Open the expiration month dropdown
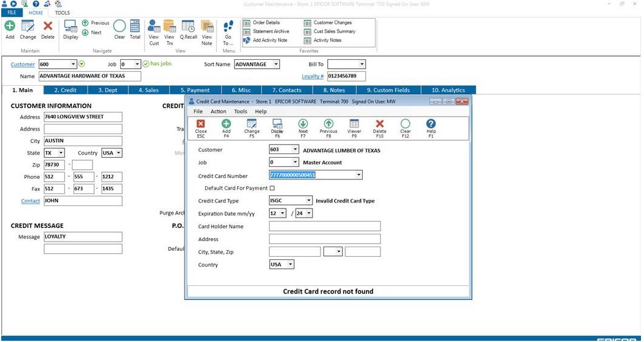 (282, 213)
